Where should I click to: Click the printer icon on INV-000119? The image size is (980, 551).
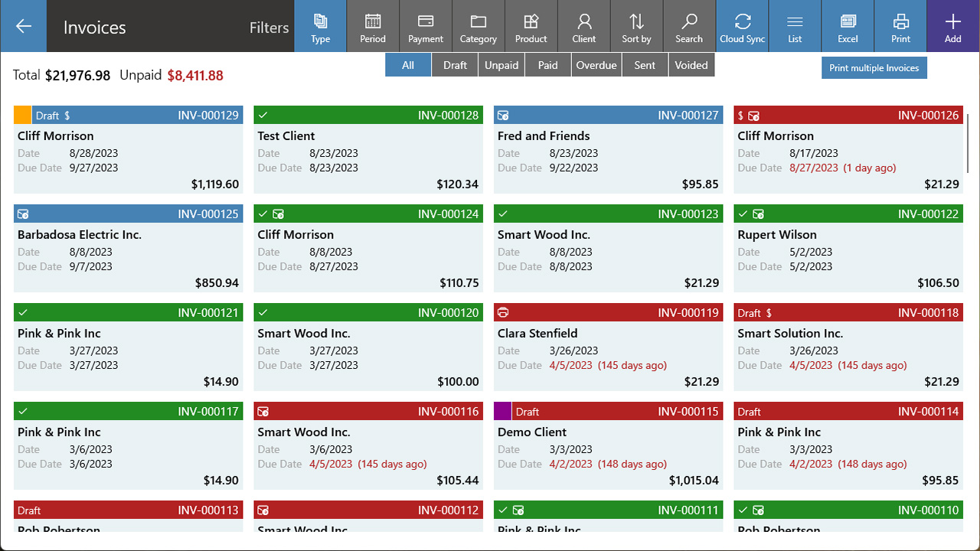(503, 313)
